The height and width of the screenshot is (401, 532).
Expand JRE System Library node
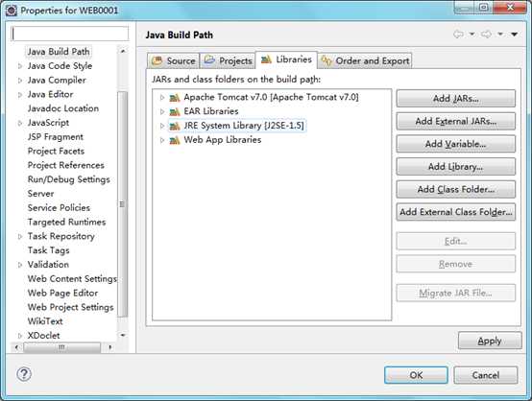[162, 126]
